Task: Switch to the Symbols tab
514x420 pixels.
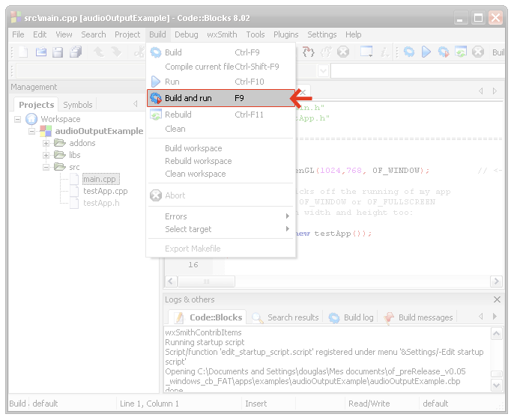Action: (x=78, y=105)
